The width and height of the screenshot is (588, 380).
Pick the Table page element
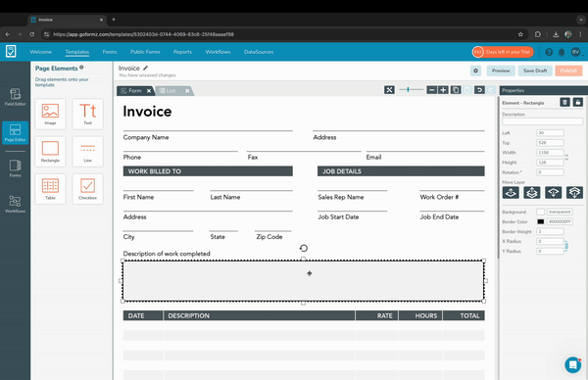click(50, 189)
